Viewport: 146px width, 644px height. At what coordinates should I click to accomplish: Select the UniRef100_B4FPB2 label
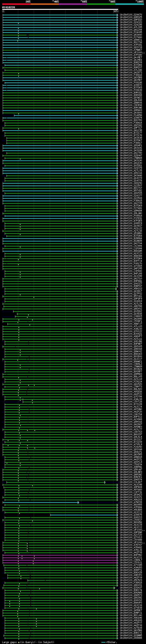point(131,555)
